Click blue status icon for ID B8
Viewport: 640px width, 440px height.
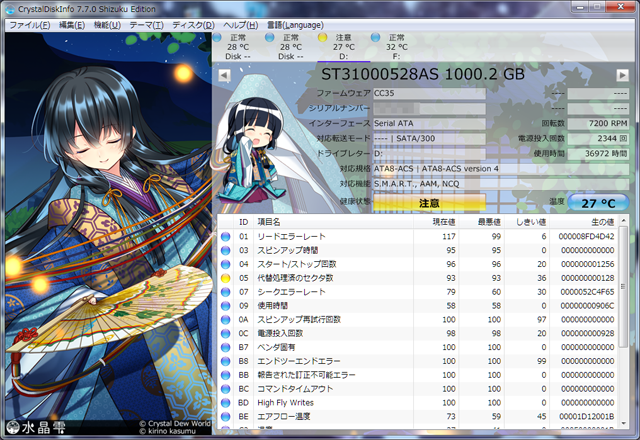[225, 362]
